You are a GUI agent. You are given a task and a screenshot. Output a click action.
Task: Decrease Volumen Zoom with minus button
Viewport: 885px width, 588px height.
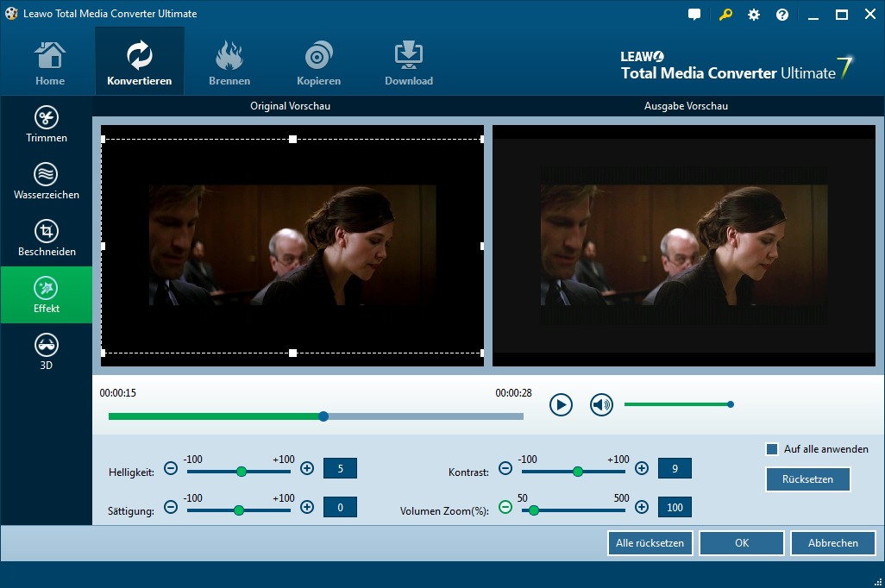tap(505, 507)
